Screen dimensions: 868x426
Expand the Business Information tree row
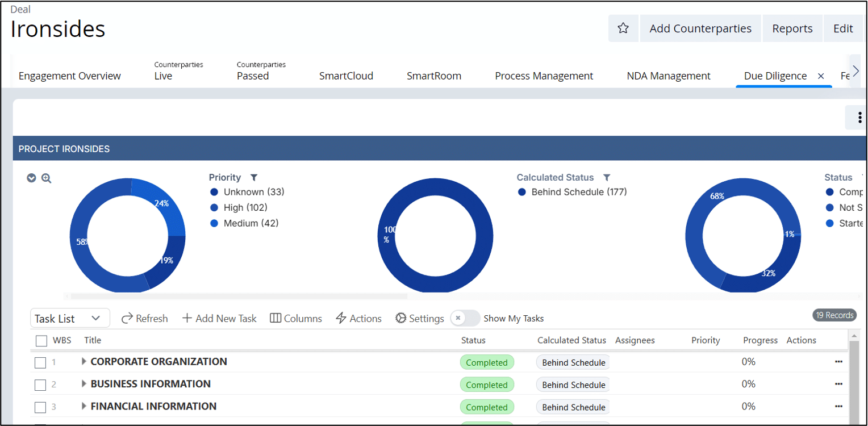(x=84, y=384)
